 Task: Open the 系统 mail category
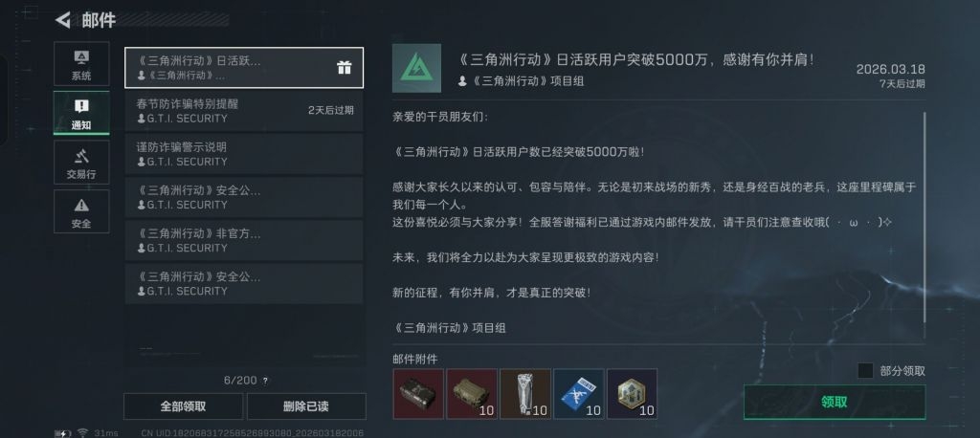[x=81, y=64]
